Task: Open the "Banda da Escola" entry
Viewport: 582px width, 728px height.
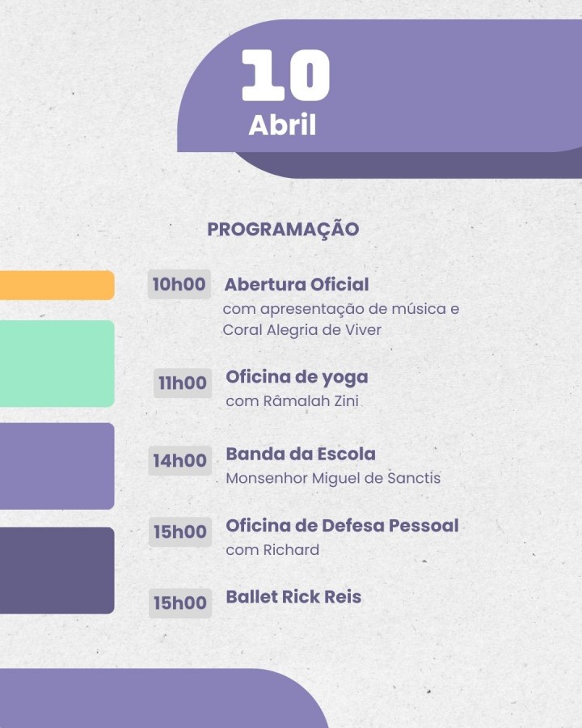Action: click(x=301, y=454)
